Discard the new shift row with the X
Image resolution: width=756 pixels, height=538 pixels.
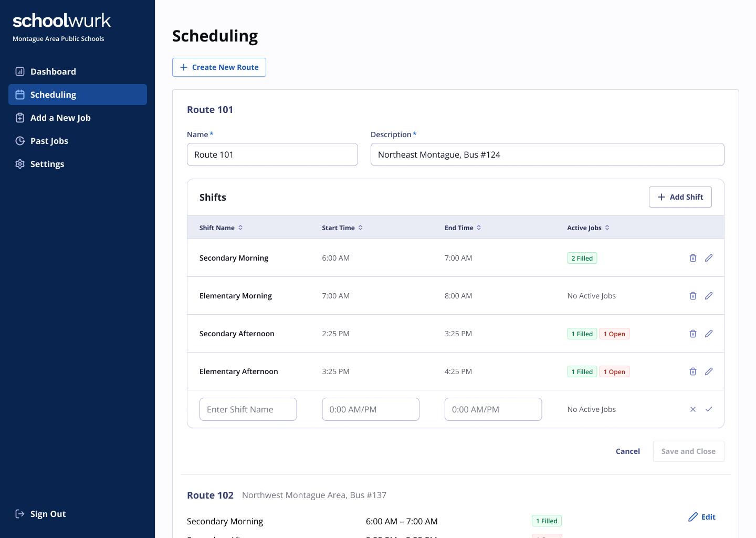(692, 409)
